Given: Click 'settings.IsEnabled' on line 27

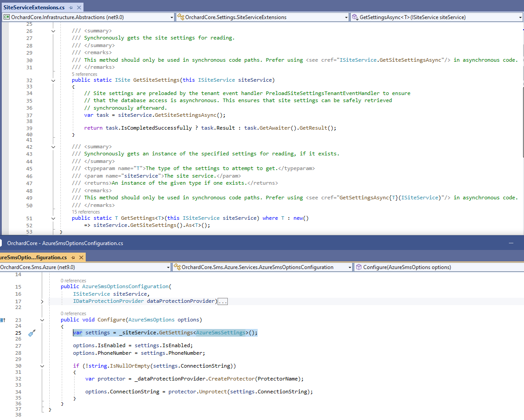Looking at the screenshot, I should (163, 345).
